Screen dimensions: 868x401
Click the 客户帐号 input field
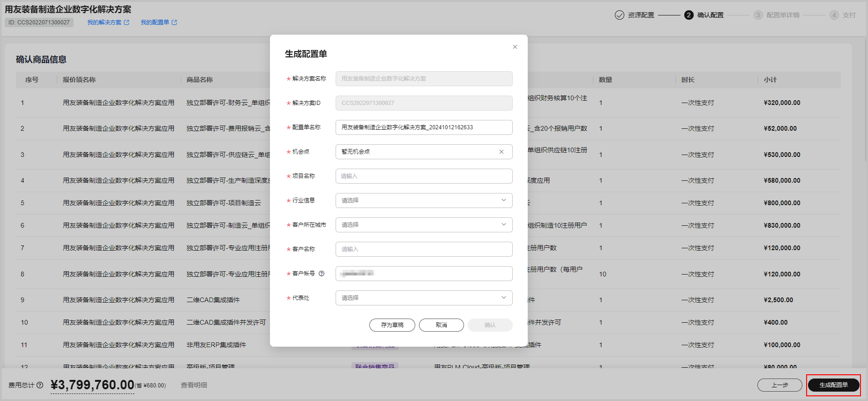[424, 274]
